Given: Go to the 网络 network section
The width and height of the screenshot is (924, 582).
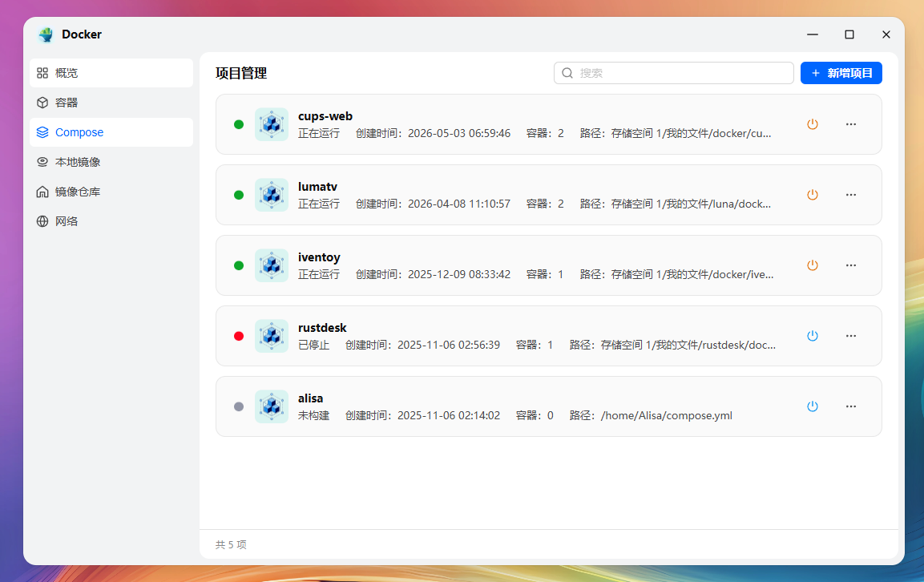Looking at the screenshot, I should point(111,221).
